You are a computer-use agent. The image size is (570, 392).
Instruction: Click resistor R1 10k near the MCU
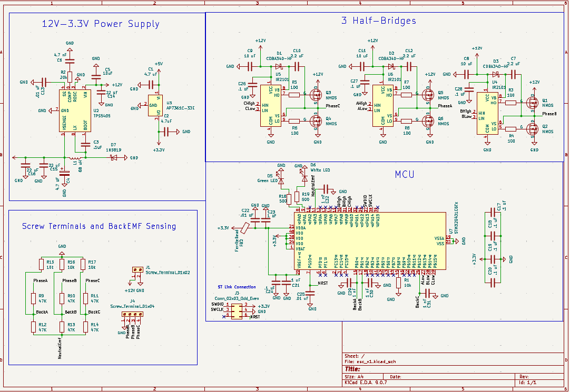pos(398,283)
